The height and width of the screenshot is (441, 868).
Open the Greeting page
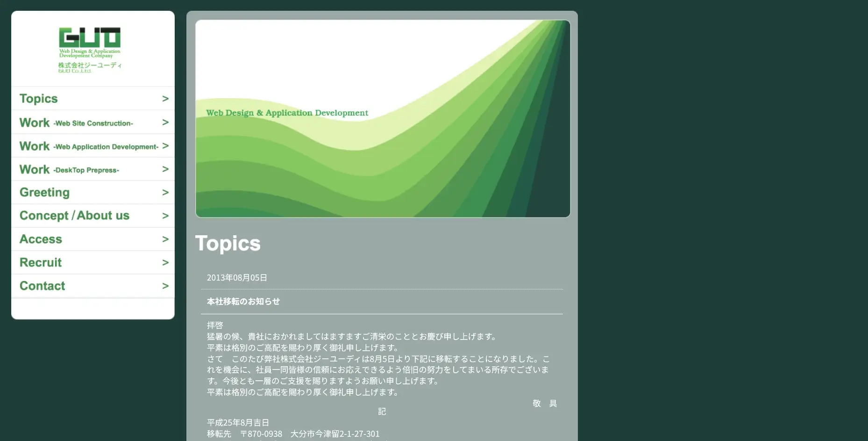pyautogui.click(x=44, y=192)
